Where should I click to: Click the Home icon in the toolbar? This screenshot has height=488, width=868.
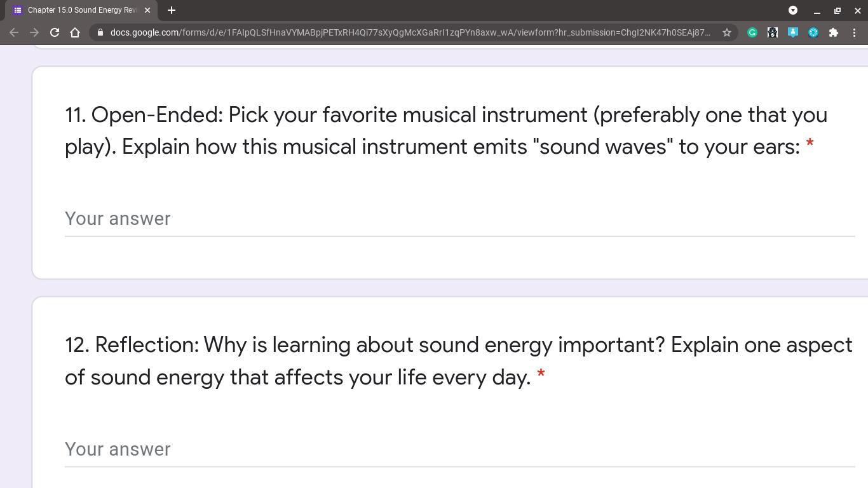pyautogui.click(x=75, y=32)
